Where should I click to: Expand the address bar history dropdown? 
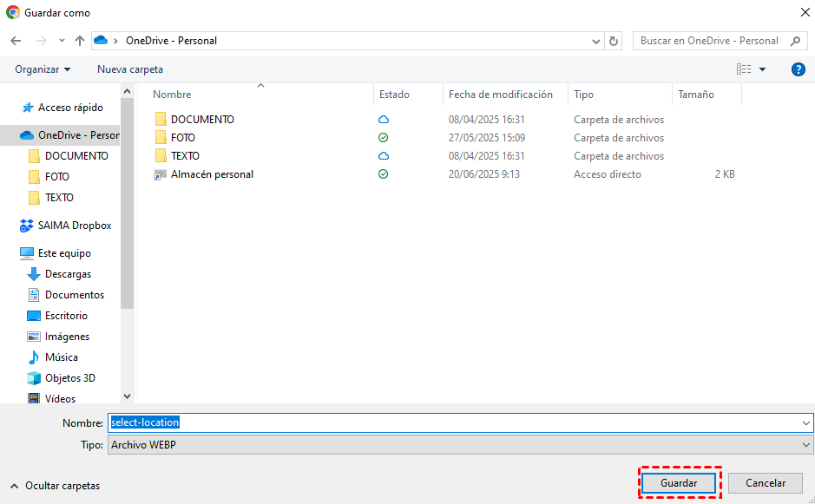tap(596, 41)
